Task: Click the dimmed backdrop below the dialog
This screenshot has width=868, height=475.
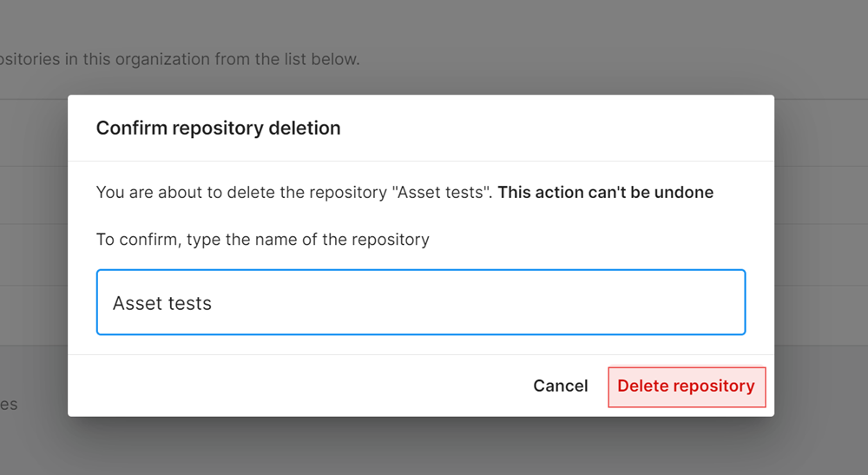Action: coord(421,447)
